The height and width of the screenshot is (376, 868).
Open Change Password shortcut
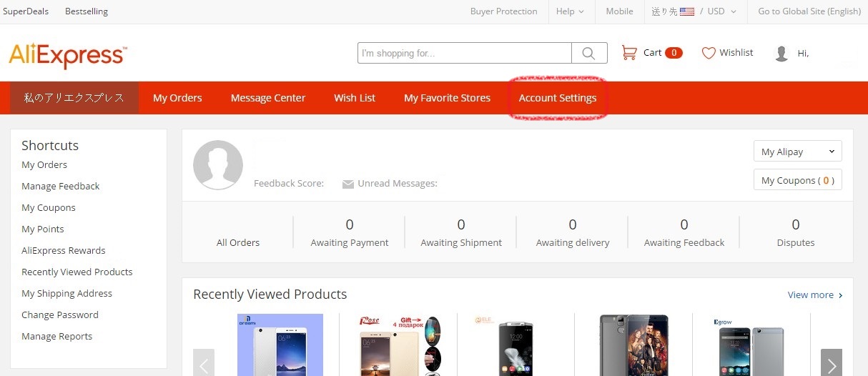[60, 315]
